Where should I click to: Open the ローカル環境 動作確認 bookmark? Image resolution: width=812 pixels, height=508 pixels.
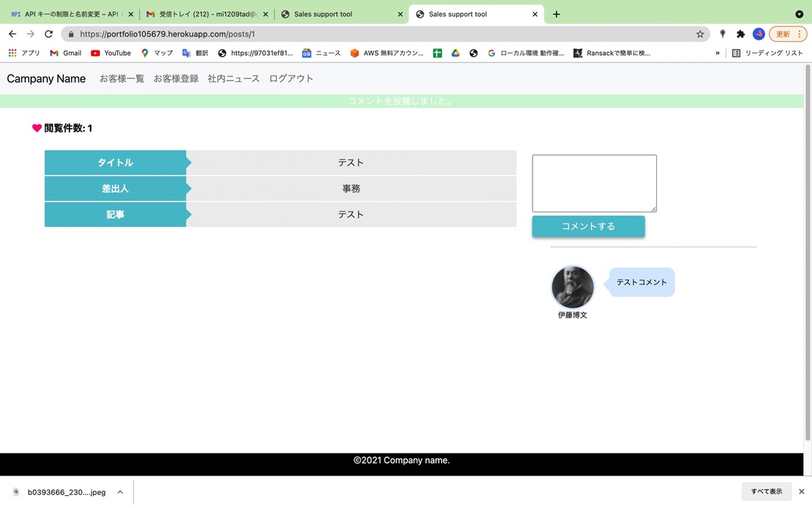coord(526,53)
